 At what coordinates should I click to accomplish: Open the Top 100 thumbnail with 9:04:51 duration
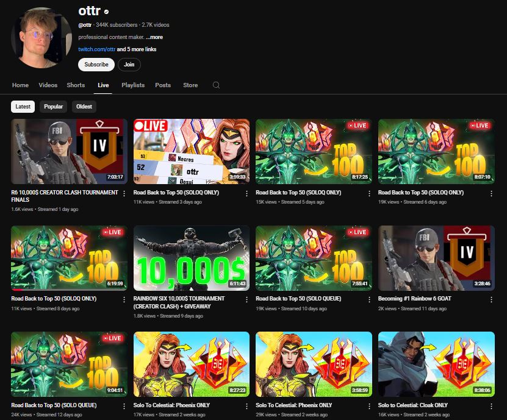point(69,364)
